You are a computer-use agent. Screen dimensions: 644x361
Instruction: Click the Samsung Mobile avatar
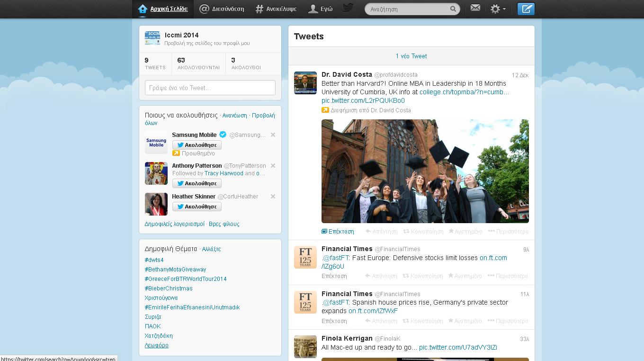[156, 143]
